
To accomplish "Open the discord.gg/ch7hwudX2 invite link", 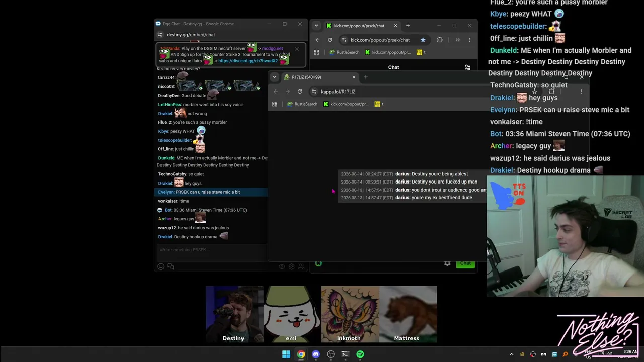I will click(248, 61).
